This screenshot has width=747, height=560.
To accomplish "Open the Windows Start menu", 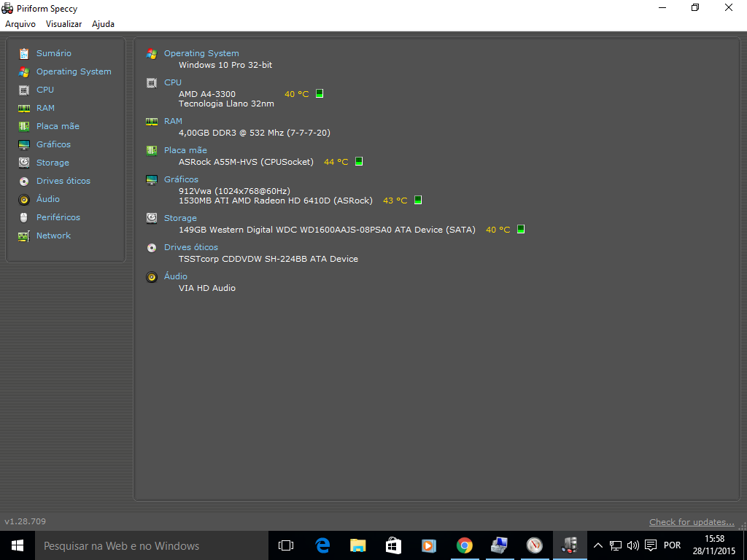I will point(18,545).
